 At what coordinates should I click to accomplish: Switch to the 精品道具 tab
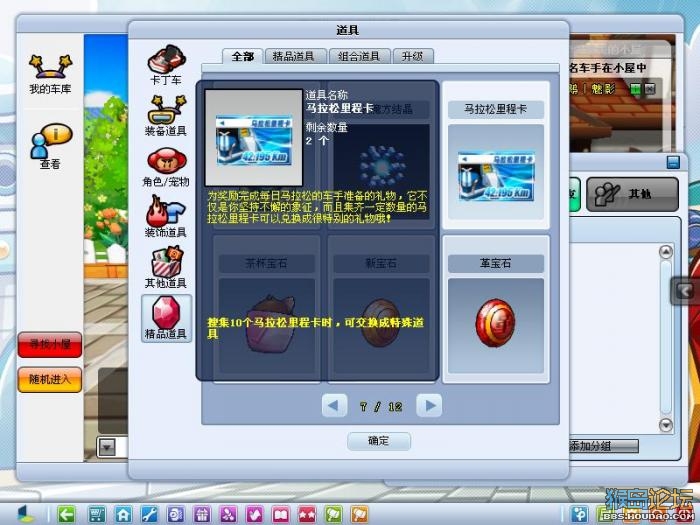pos(295,56)
